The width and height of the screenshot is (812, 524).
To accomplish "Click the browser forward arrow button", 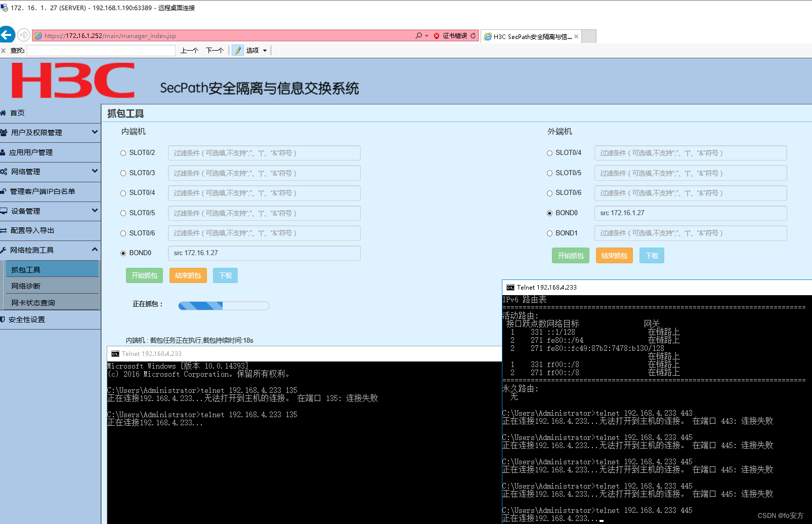I will coord(23,35).
